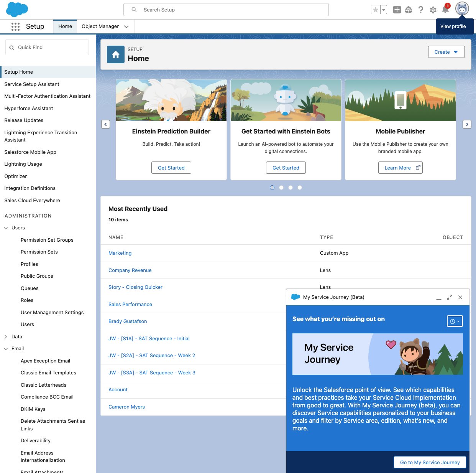476x473 pixels.
Task: Select the third carousel page dot
Action: (x=291, y=188)
